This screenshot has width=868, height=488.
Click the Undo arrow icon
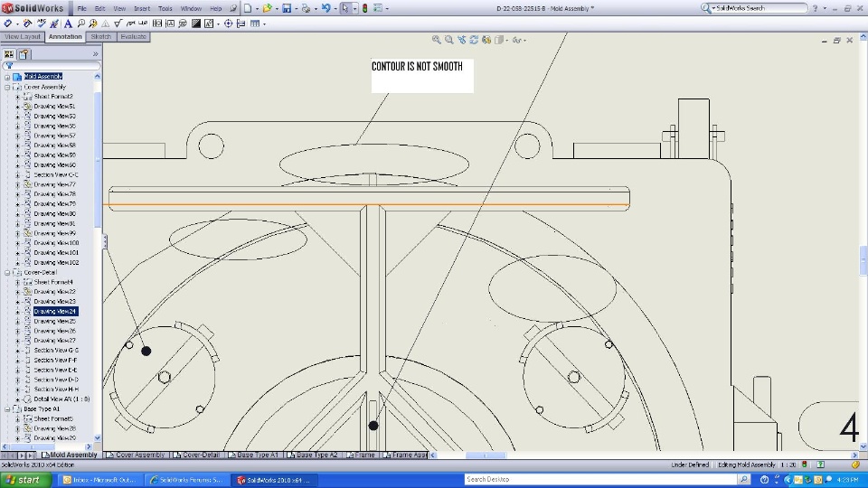(x=326, y=8)
